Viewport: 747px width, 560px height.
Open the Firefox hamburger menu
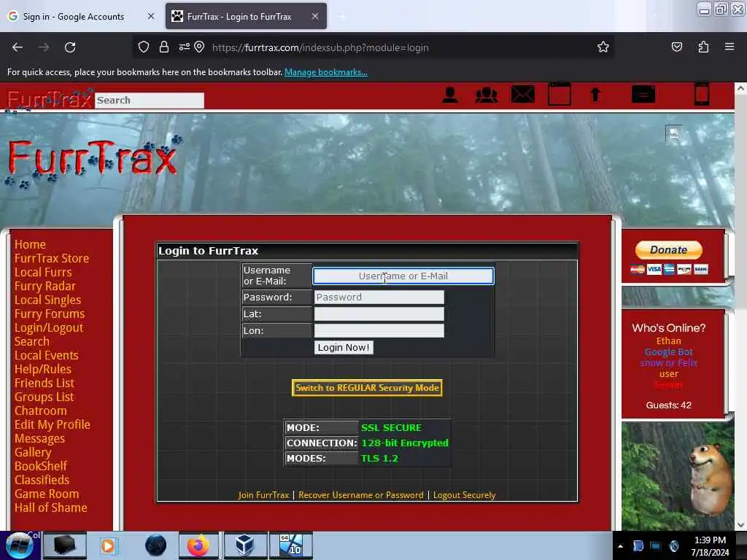click(729, 47)
